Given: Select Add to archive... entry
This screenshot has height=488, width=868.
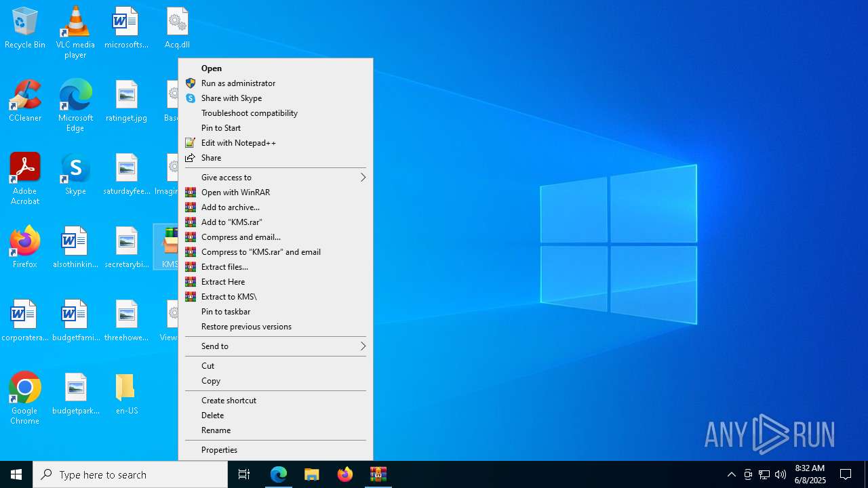Looking at the screenshot, I should coord(275,207).
